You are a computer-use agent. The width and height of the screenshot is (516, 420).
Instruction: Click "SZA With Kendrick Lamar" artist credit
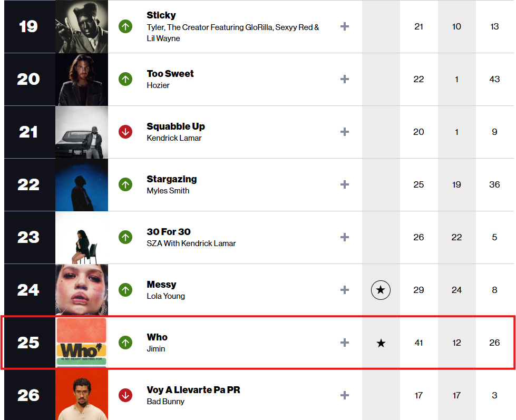[x=192, y=242]
